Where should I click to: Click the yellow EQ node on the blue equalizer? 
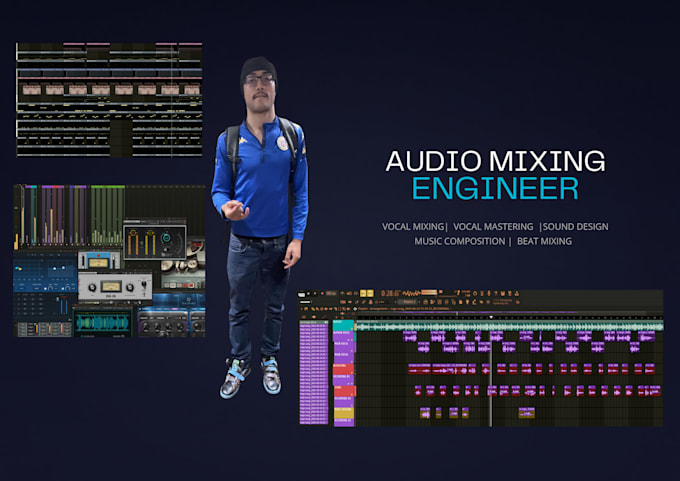pos(20,269)
